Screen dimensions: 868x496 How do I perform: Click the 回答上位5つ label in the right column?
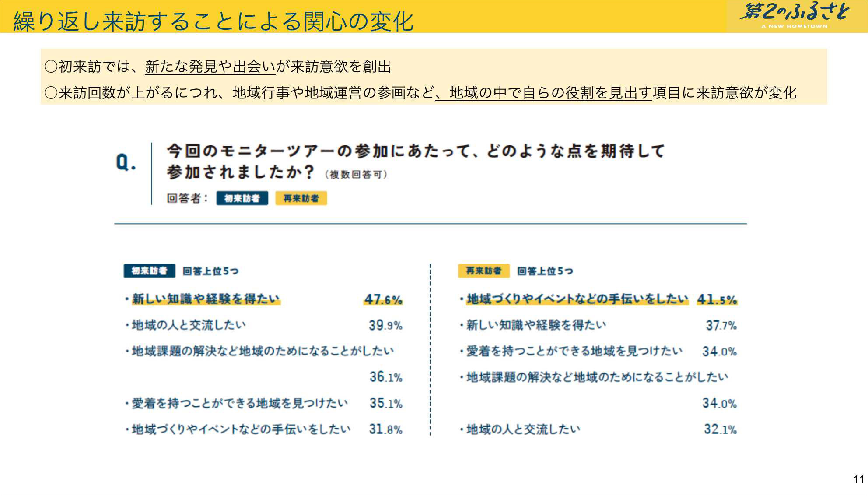(545, 271)
